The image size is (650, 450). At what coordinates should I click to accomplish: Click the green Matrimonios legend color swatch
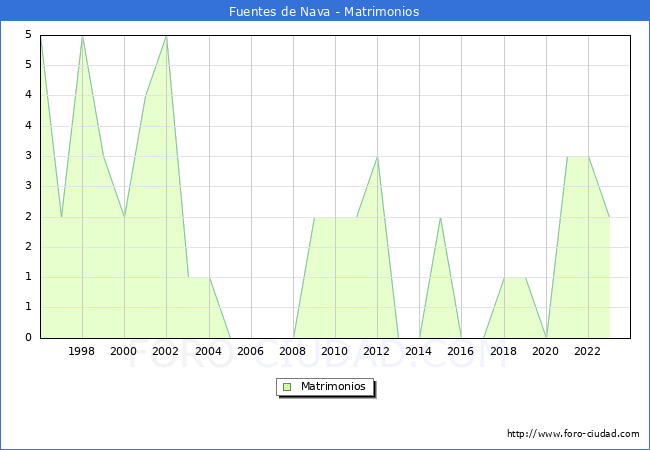click(x=287, y=387)
